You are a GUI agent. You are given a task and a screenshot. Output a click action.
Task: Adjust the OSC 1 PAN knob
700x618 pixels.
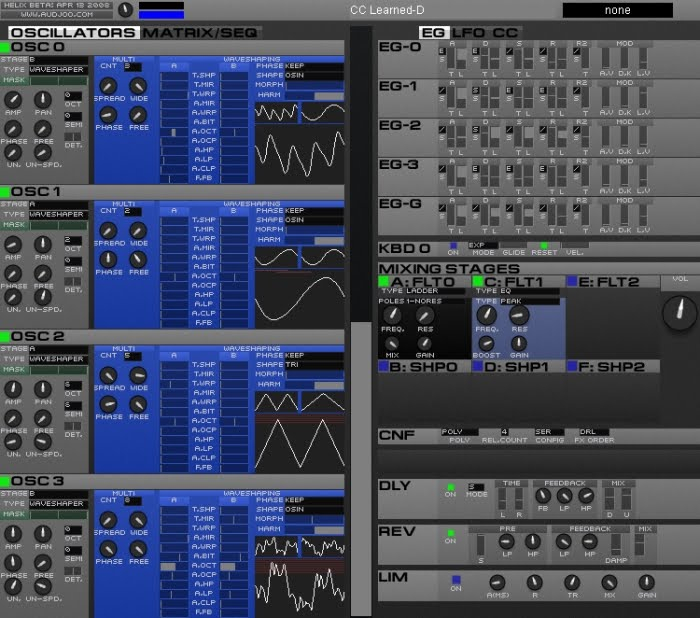[43, 243]
